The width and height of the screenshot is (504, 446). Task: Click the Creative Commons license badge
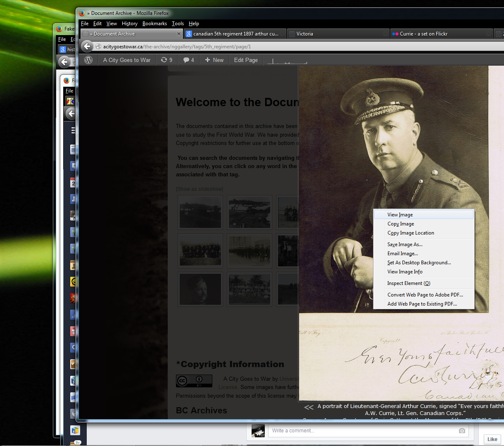click(x=194, y=381)
